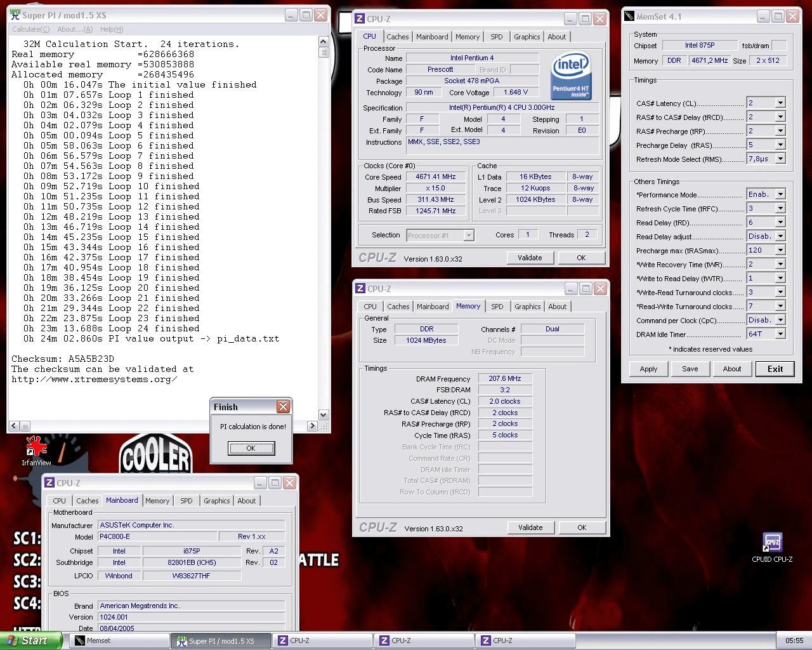The width and height of the screenshot is (812, 650).
Task: Click Super PI vertical scrollbar down arrow
Action: click(x=324, y=415)
